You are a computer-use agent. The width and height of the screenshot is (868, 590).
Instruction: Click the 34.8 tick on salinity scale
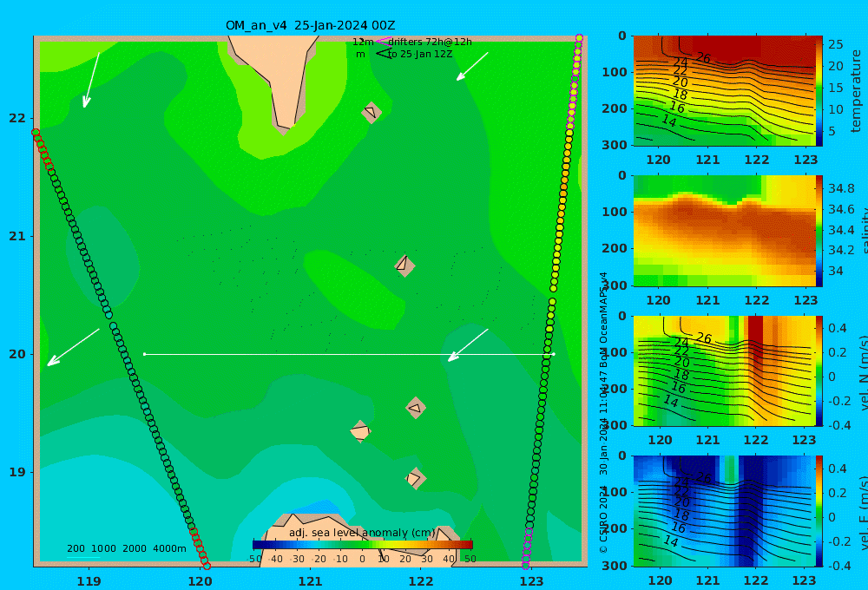(x=841, y=189)
